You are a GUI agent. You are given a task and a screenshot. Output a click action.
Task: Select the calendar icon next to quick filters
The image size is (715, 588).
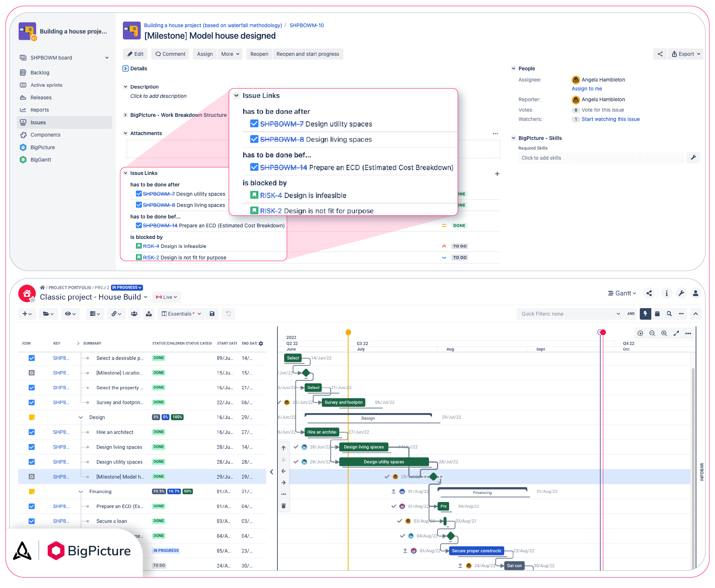tap(657, 314)
